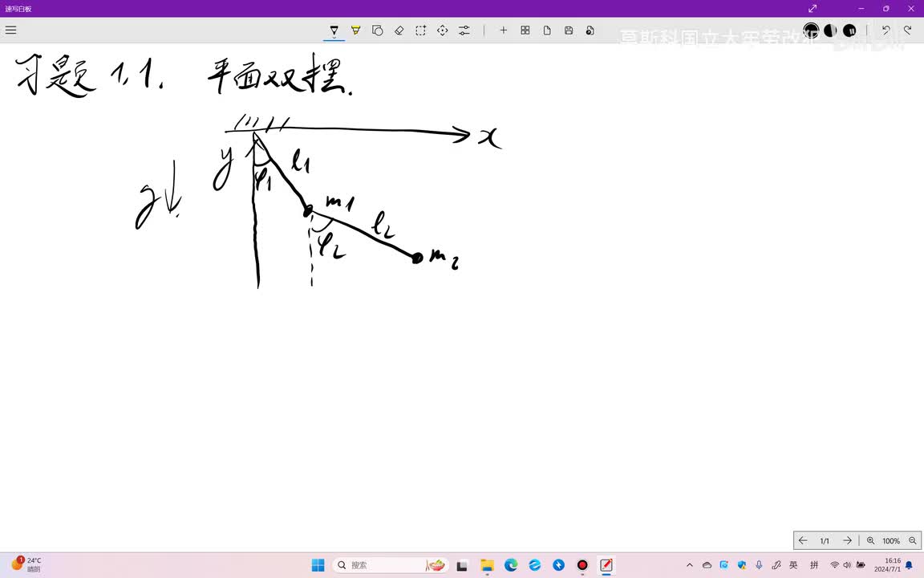Choose the shapes tool
This screenshot has width=924, height=578.
378,30
